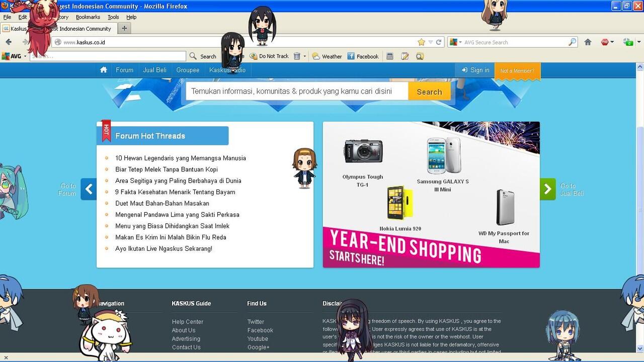Click the Not a Member? button
Image resolution: width=644 pixels, height=362 pixels.
[517, 70]
